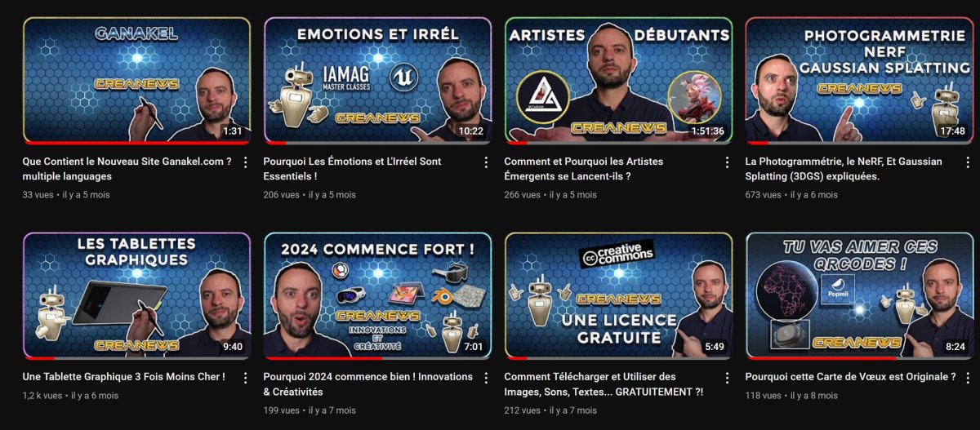Open the Ganakel thumbnail with 1:31 duration

(136, 80)
